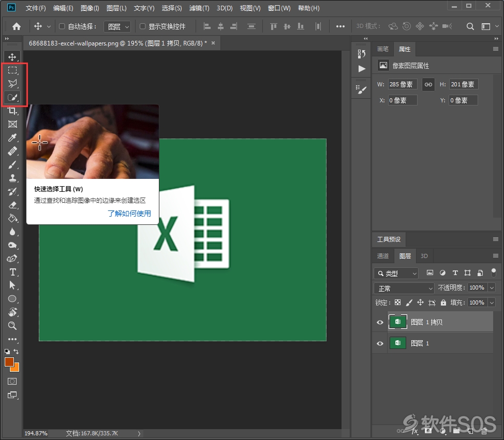Select the Horizontal Type tool

tap(12, 272)
